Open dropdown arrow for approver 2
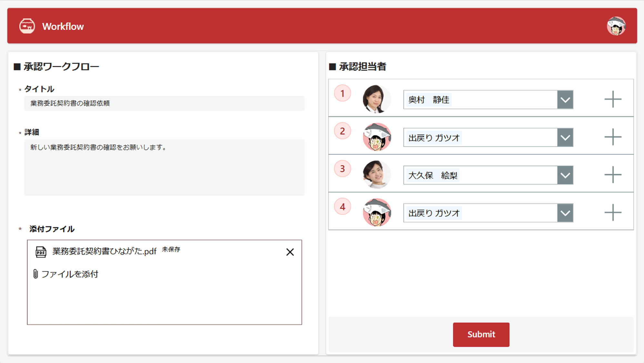Image resolution: width=644 pixels, height=363 pixels. point(565,137)
